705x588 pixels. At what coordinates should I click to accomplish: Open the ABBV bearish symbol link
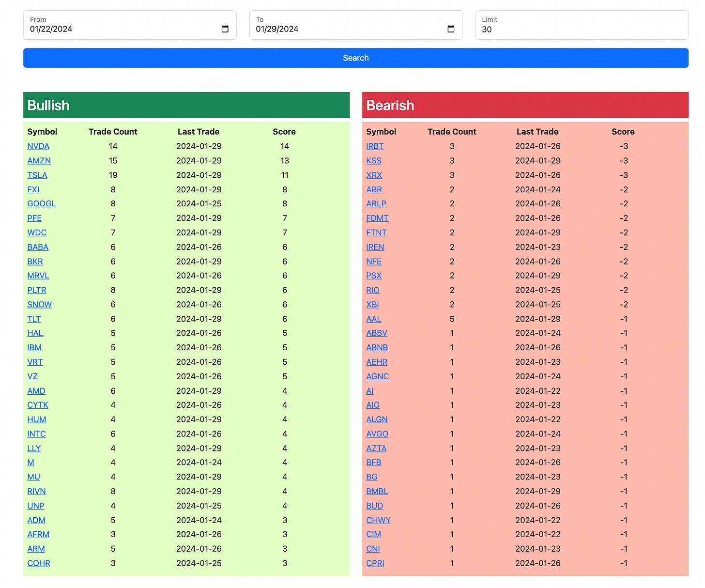point(377,333)
